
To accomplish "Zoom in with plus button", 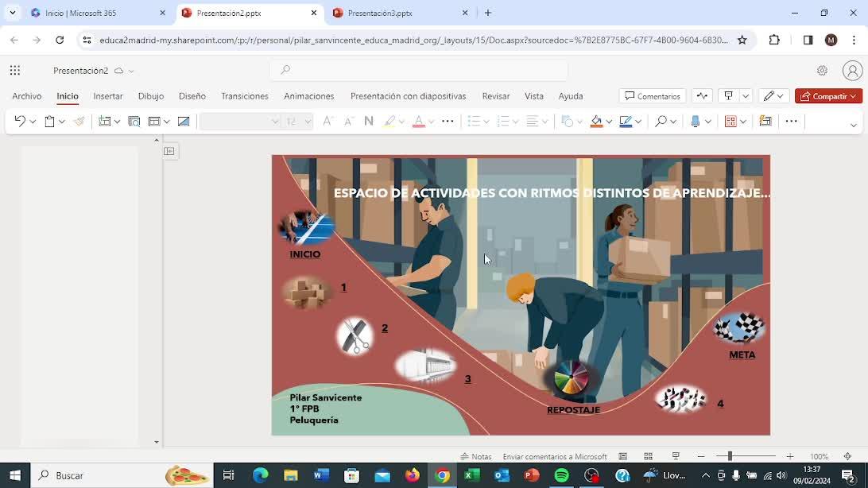I will point(790,456).
